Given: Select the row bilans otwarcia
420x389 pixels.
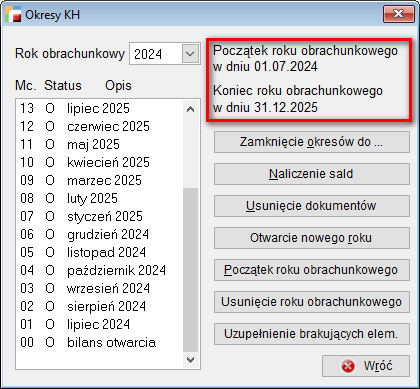Looking at the screenshot, I should click(x=100, y=342).
